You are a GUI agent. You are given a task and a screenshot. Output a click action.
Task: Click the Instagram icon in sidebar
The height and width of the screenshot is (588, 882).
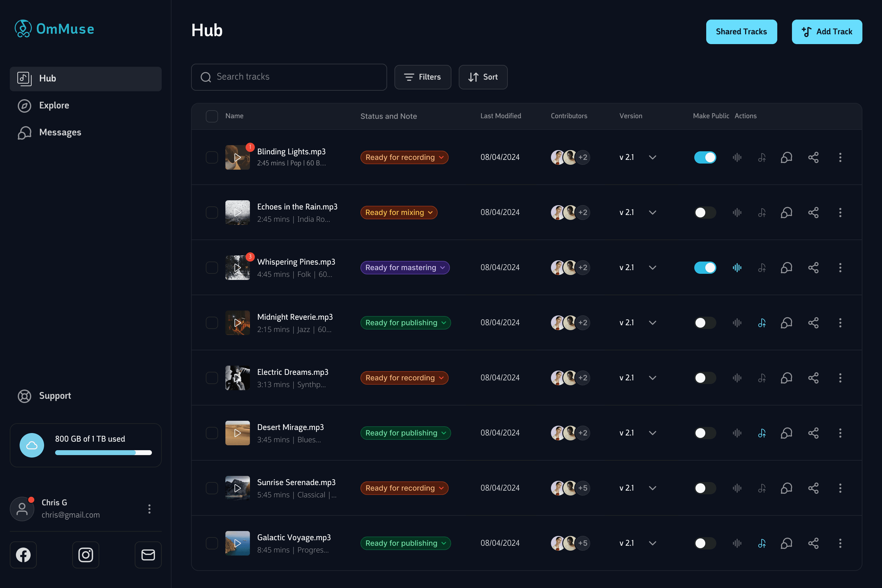[x=85, y=555]
